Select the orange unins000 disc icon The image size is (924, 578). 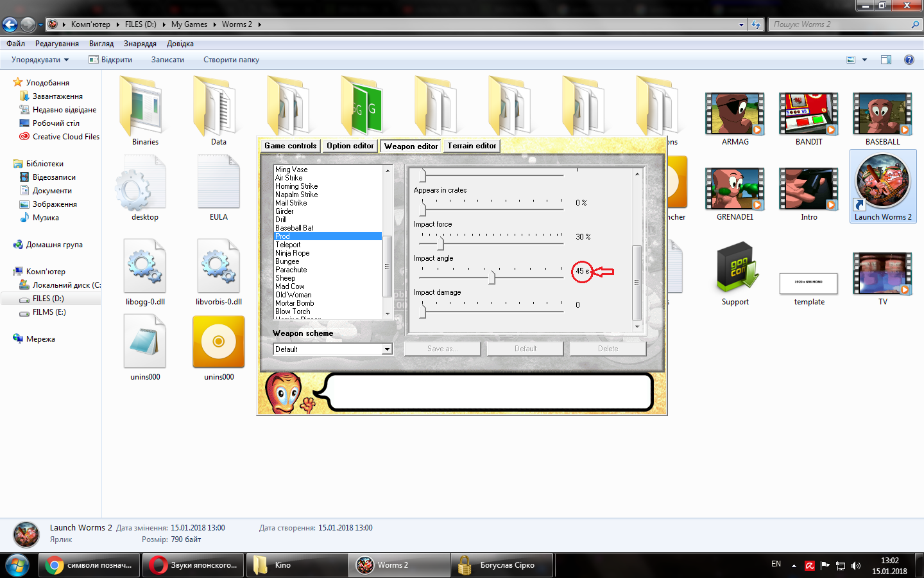pos(219,342)
